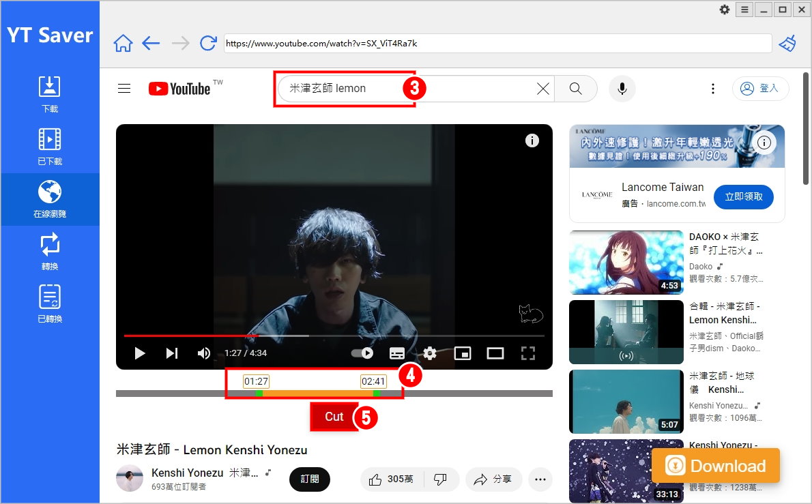The height and width of the screenshot is (504, 812).
Task: Navigate back with the left arrow
Action: (151, 44)
